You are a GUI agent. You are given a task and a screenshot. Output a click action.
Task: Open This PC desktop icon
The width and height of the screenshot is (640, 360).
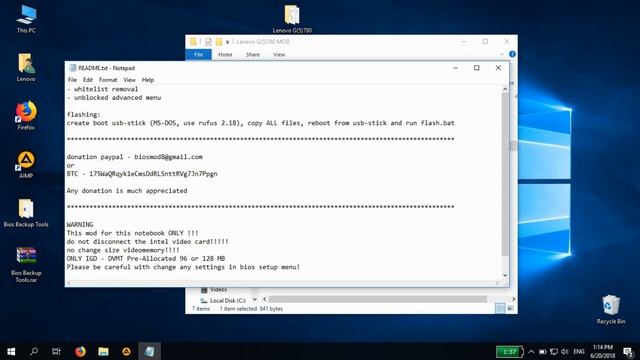[x=27, y=19]
